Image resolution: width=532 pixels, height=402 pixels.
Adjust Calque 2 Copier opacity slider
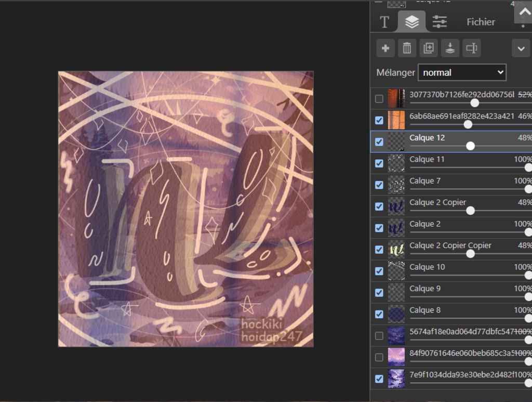coord(470,211)
